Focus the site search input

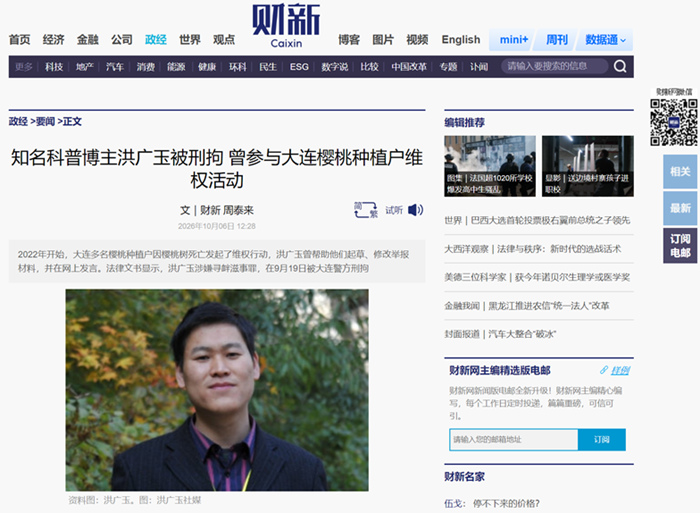[554, 67]
